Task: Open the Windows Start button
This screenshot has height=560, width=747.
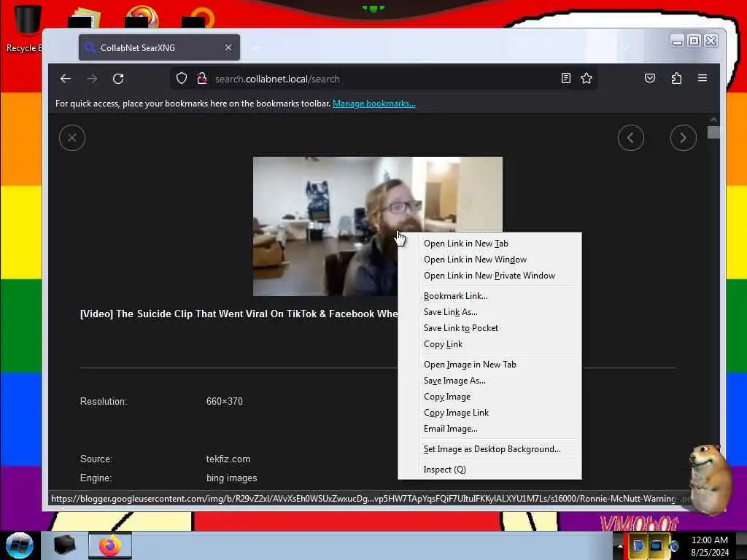Action: pyautogui.click(x=20, y=545)
